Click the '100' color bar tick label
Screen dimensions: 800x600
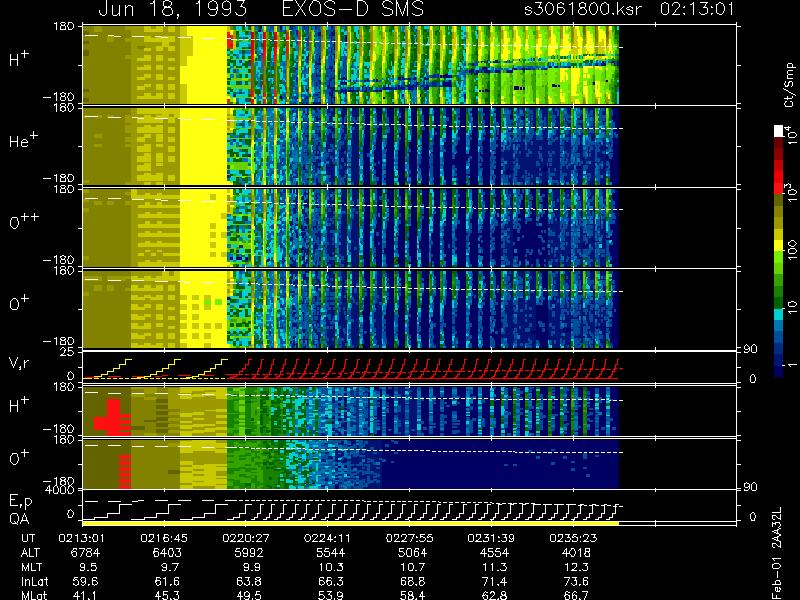tap(792, 250)
